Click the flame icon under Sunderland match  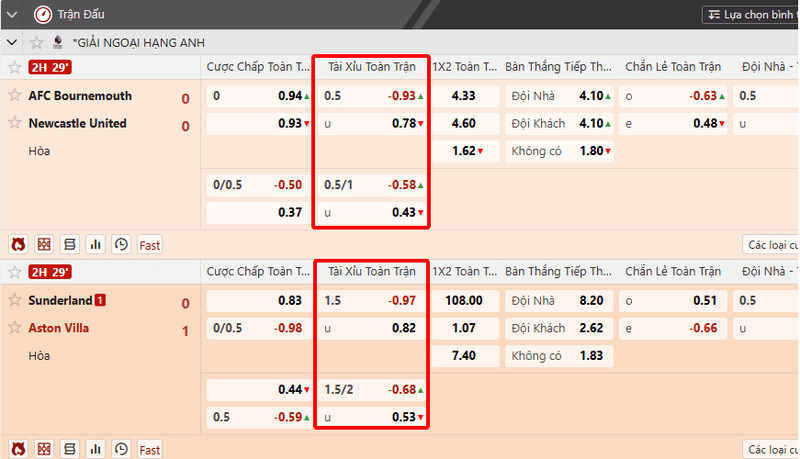pos(18,449)
